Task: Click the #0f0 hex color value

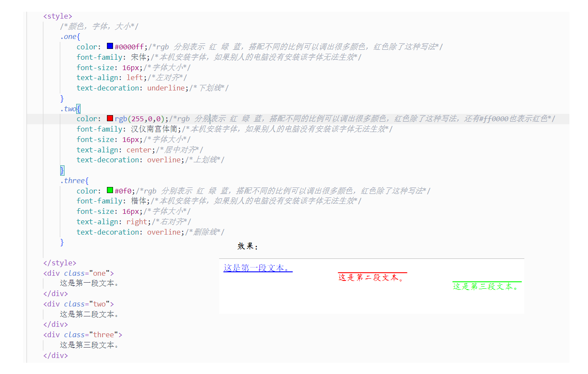Action: coord(123,191)
